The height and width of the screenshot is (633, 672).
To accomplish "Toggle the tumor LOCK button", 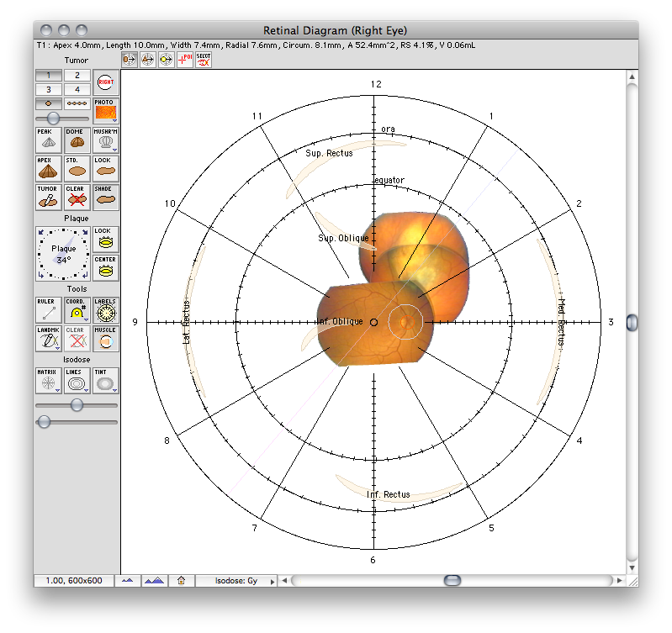I will click(x=105, y=168).
